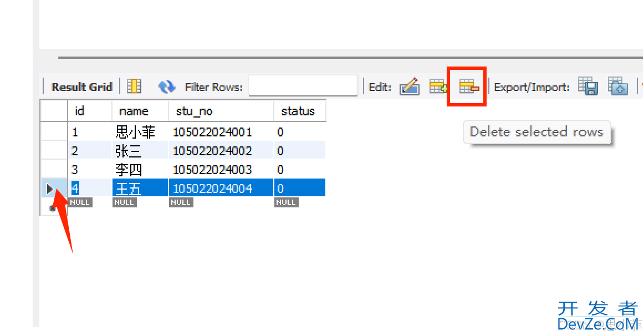Viewport: 644px width, 336px height.
Task: Select the stu_no cell 105022024002
Action: [x=221, y=151]
